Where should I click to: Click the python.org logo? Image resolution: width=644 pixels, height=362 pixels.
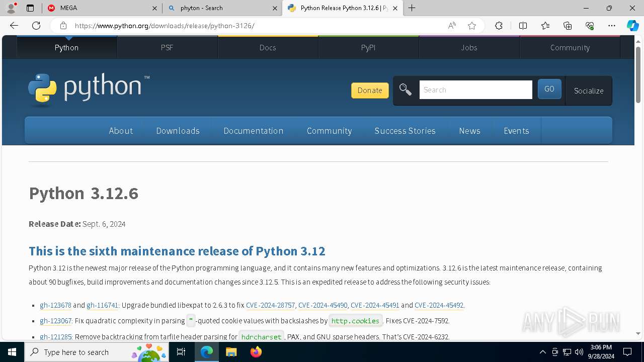click(x=89, y=89)
